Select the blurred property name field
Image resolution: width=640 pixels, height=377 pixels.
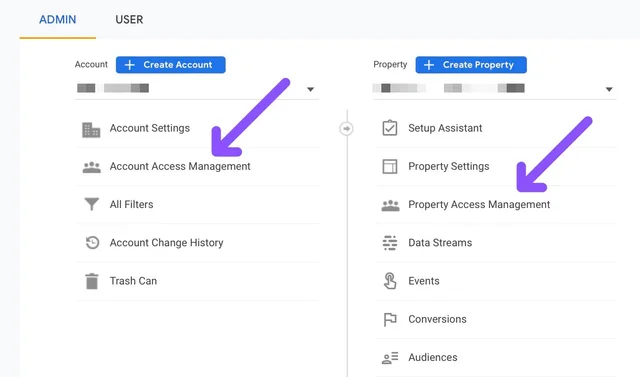click(449, 88)
